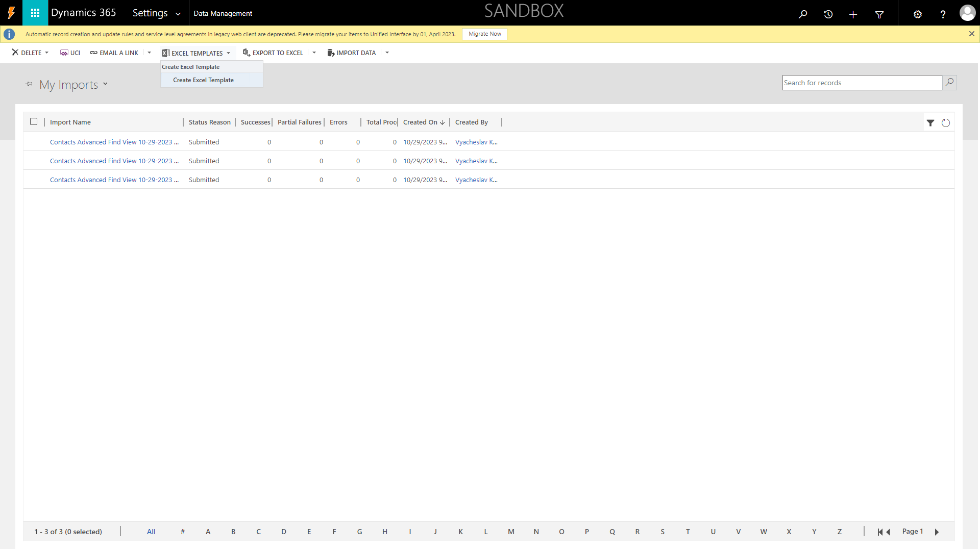Viewport: 980px width, 551px height.
Task: Expand the Import Data dropdown arrow
Action: pos(387,53)
